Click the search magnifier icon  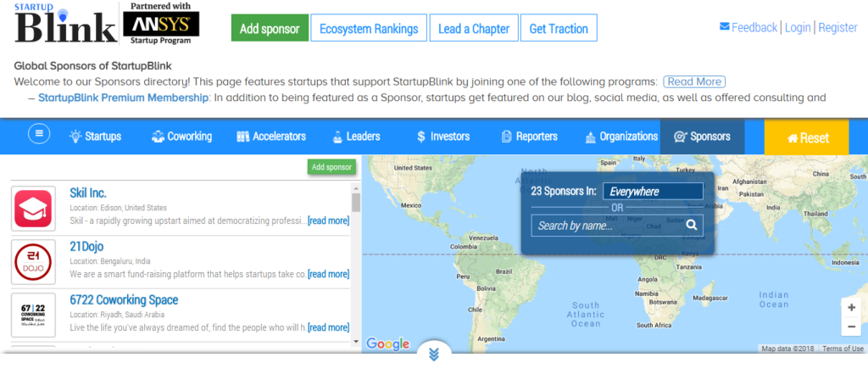point(692,226)
